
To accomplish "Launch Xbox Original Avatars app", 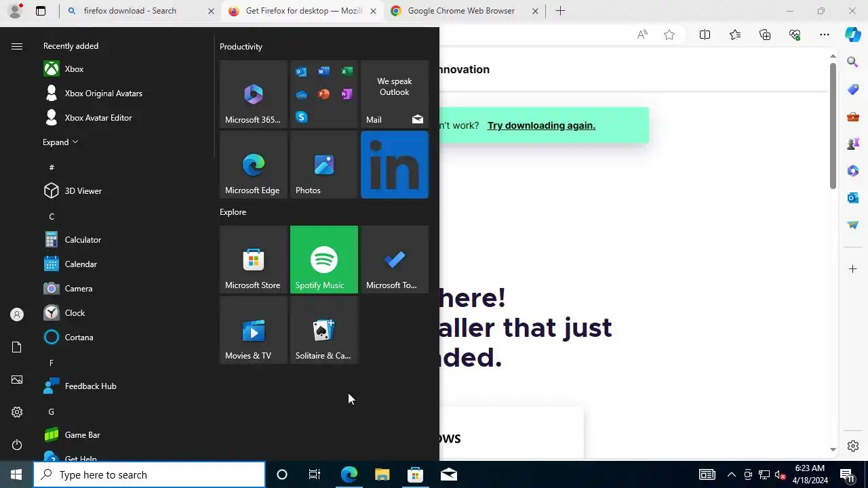I will pos(126,94).
